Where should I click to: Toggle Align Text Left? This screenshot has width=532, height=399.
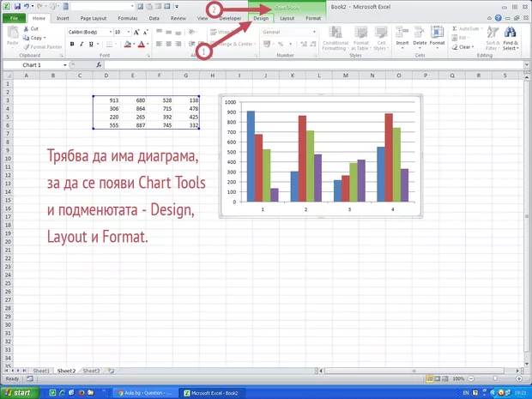(159, 44)
